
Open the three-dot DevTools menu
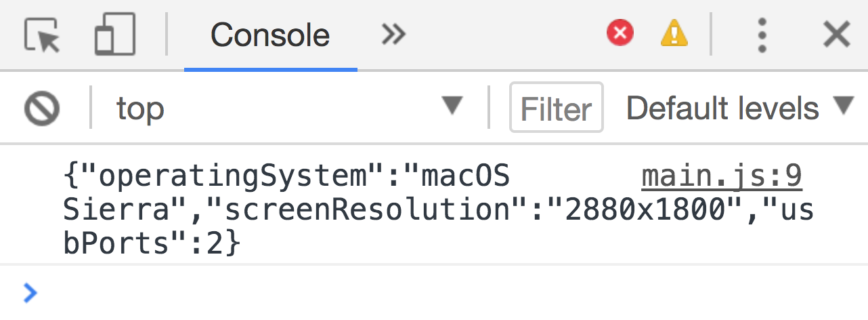click(762, 35)
